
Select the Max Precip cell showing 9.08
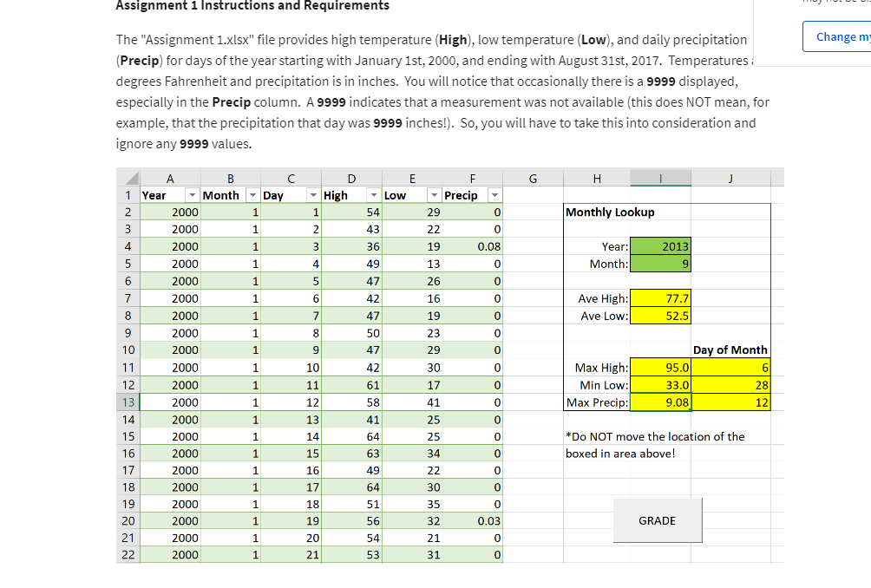pyautogui.click(x=660, y=402)
